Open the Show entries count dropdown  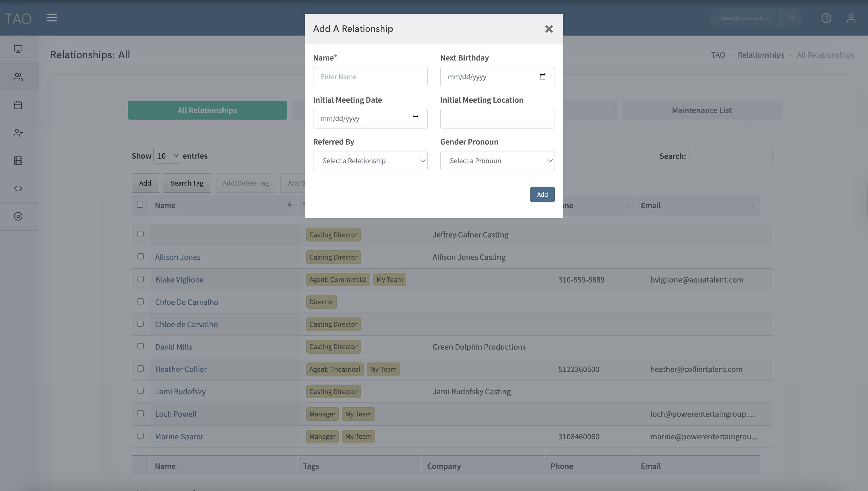167,156
